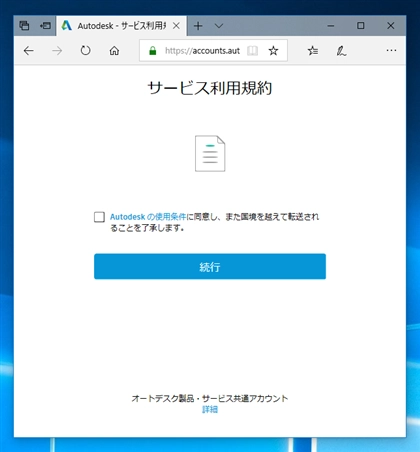Viewport: 420px width, 452px height.
Task: Set the current tabs aside
Action: [45, 26]
